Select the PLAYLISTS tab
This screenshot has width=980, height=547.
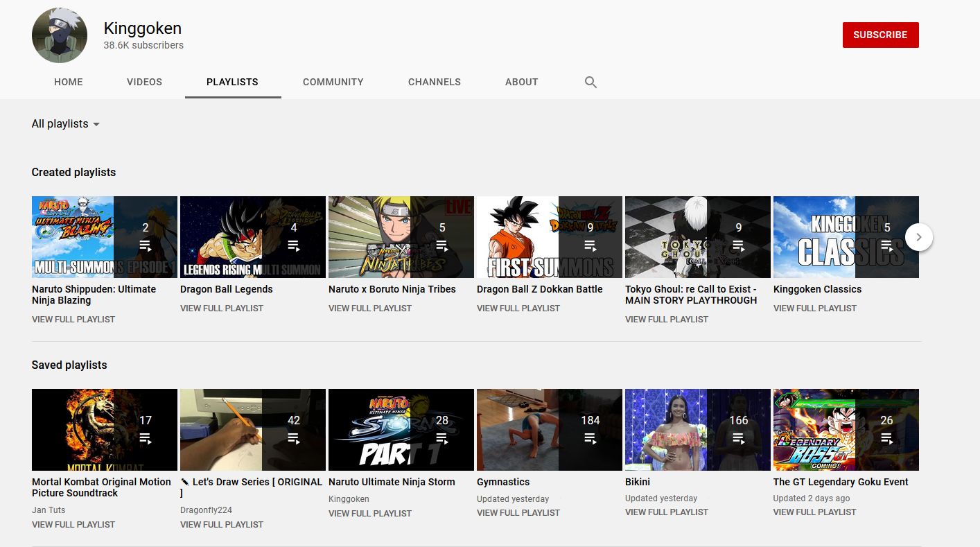[232, 82]
